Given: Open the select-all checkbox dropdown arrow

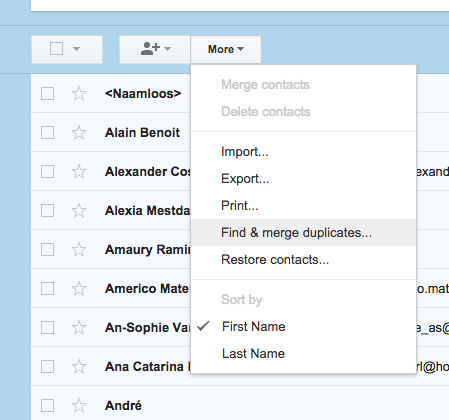Looking at the screenshot, I should [76, 49].
